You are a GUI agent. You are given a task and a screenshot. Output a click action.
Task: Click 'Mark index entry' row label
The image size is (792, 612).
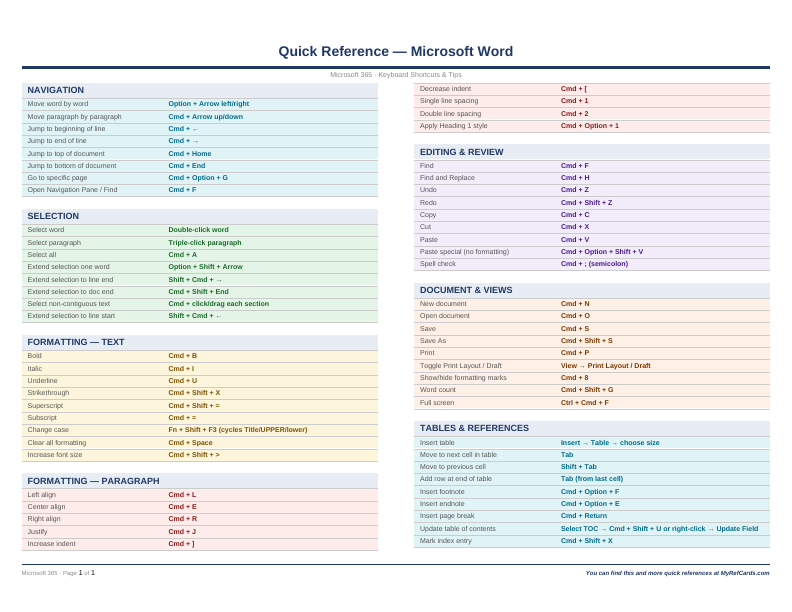tap(446, 541)
